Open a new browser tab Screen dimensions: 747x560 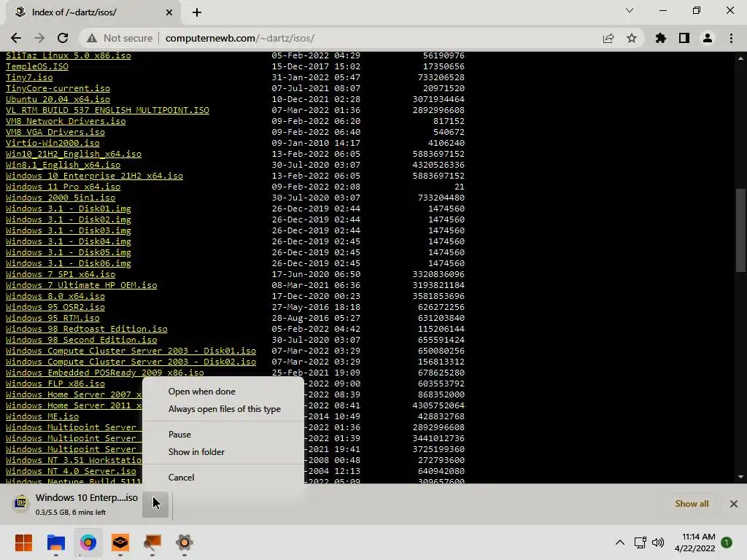[197, 12]
